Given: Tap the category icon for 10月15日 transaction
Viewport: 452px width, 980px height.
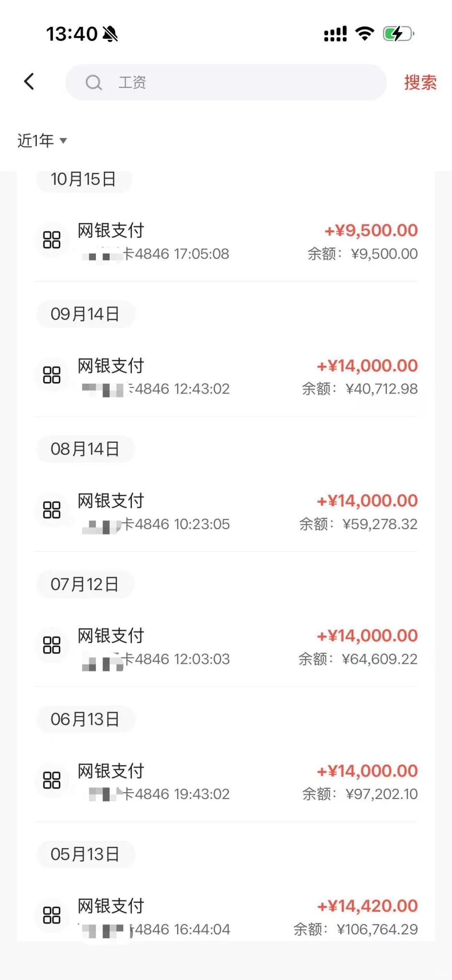Looking at the screenshot, I should 52,240.
